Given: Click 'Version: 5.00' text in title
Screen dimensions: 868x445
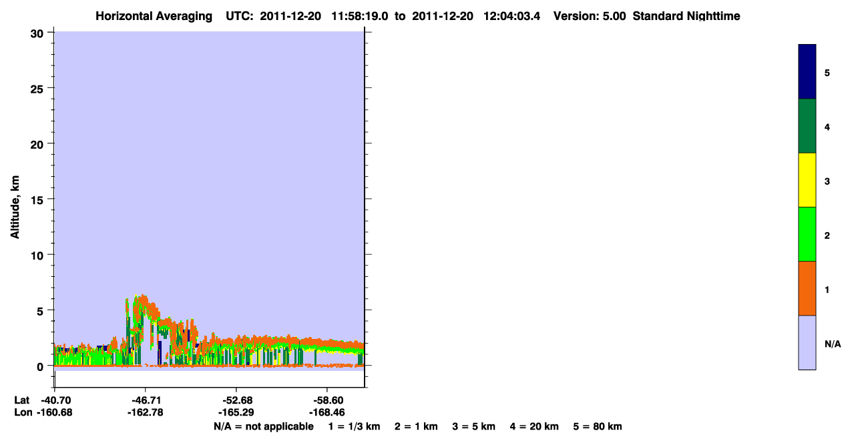Looking at the screenshot, I should point(590,16).
